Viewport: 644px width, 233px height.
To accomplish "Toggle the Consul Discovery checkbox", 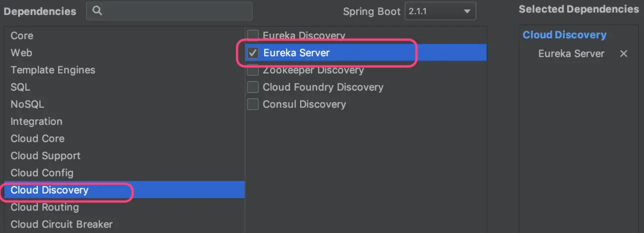I will (253, 104).
